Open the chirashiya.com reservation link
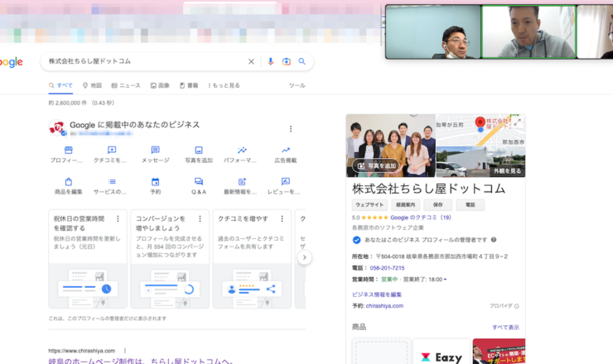The height and width of the screenshot is (364, 613). tap(384, 306)
